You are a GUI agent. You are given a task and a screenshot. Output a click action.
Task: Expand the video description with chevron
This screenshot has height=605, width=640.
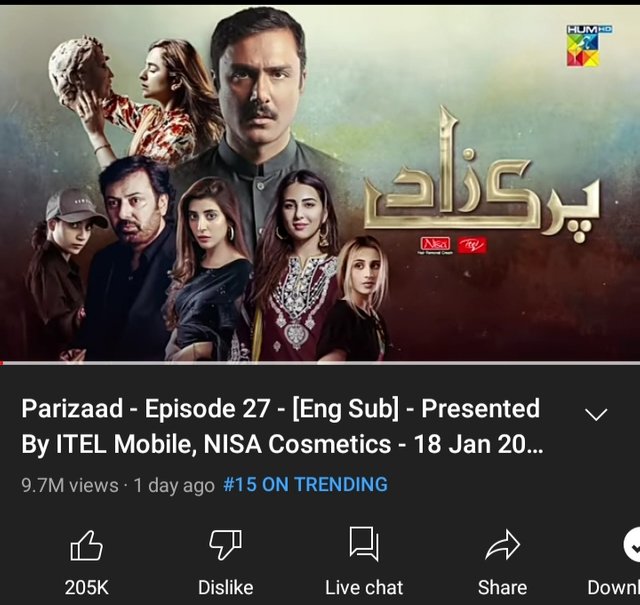pos(596,415)
